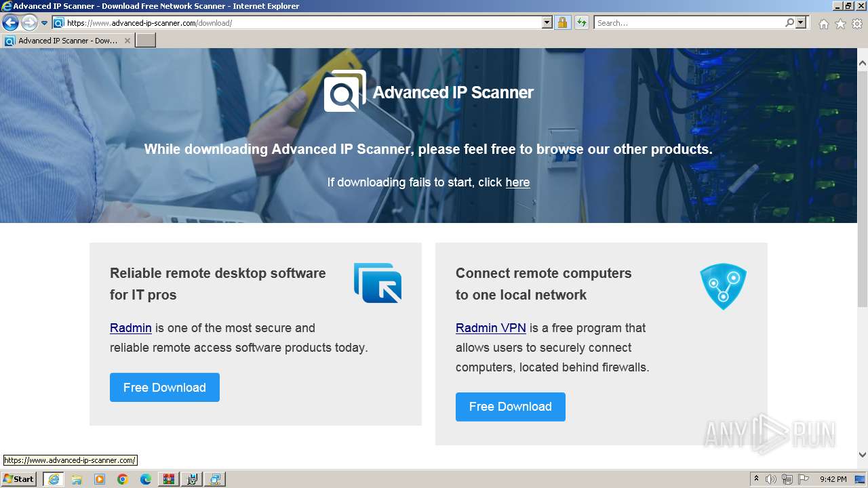Click the Radmin VPN shield icon
Image resolution: width=868 pixels, height=488 pixels.
pyautogui.click(x=723, y=286)
